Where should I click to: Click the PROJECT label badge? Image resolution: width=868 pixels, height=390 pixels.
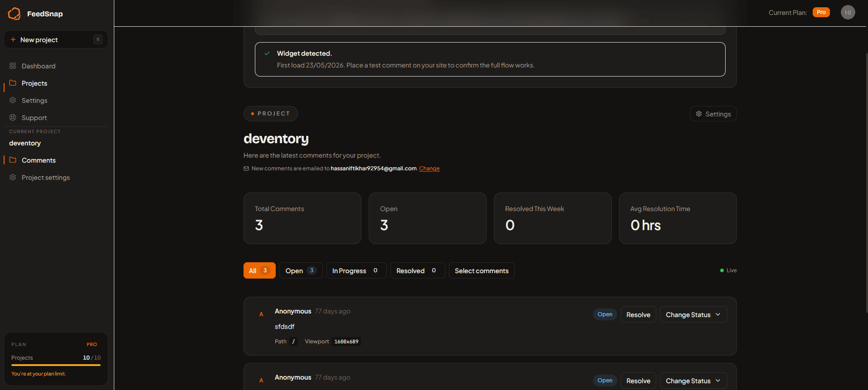[x=270, y=114]
